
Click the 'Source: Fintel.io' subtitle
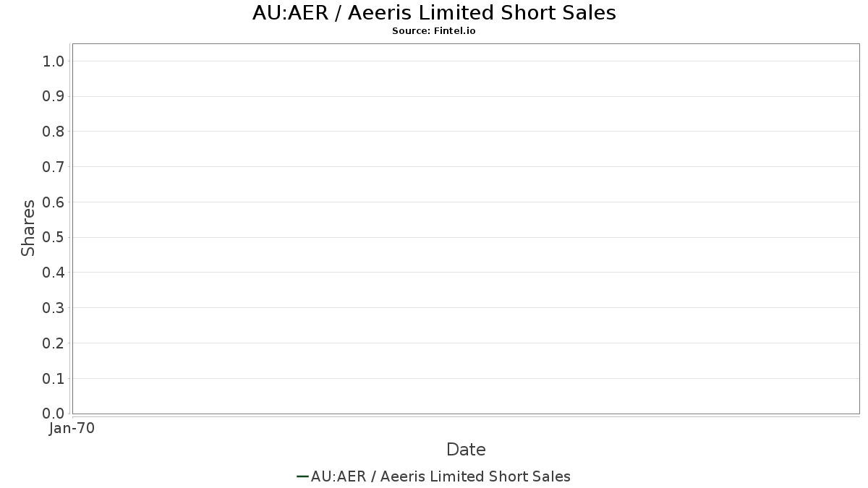click(x=434, y=31)
